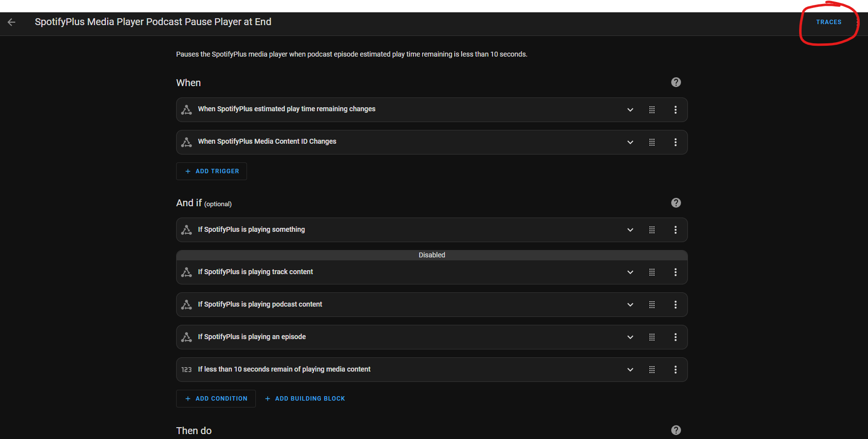The width and height of the screenshot is (868, 439).
Task: Select 'When SpotifyPlus estimated play time remaining changes' text
Action: pyautogui.click(x=286, y=109)
